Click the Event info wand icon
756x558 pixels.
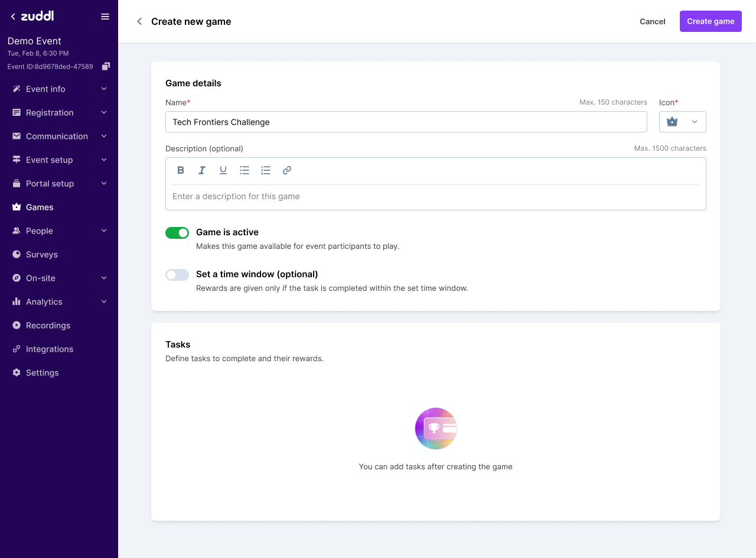17,89
